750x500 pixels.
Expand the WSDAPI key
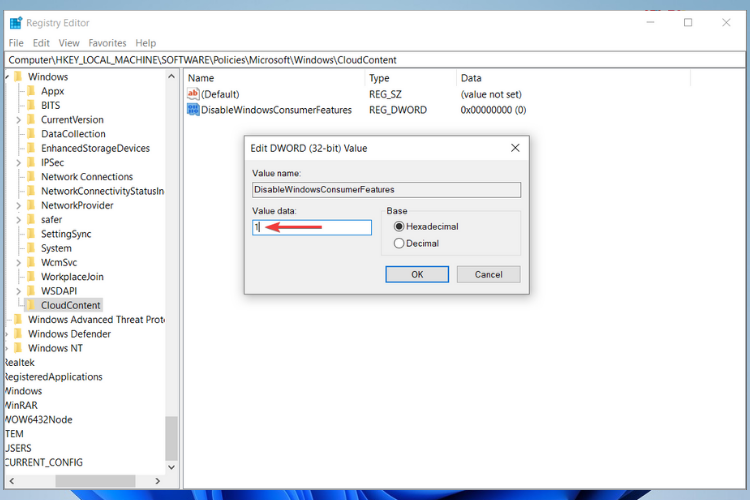click(x=18, y=291)
